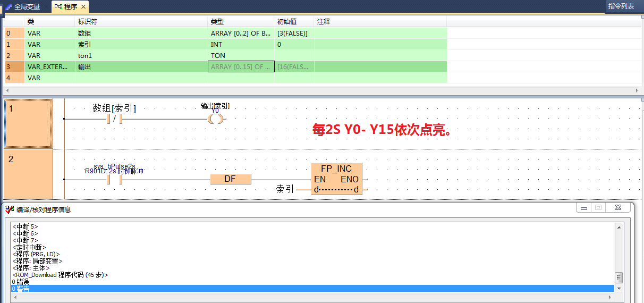Click the initial value cell of 索引
Viewport: 644px width, 303px height.
coord(294,45)
